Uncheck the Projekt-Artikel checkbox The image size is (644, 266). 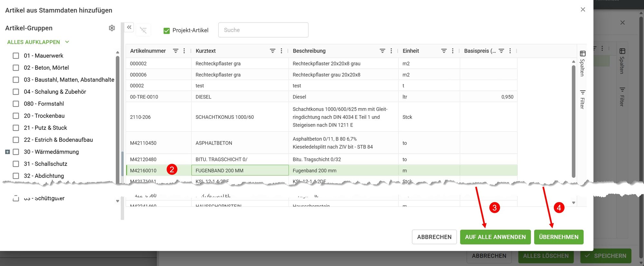click(166, 31)
